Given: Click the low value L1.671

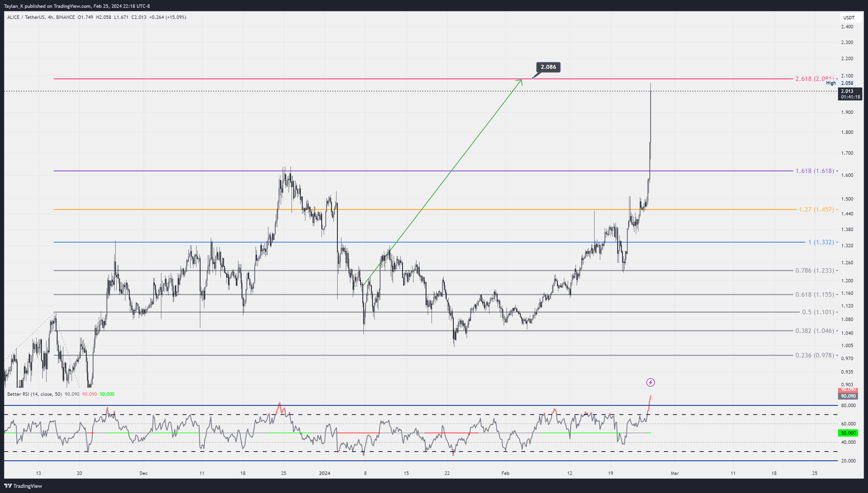Looking at the screenshot, I should click(x=121, y=17).
